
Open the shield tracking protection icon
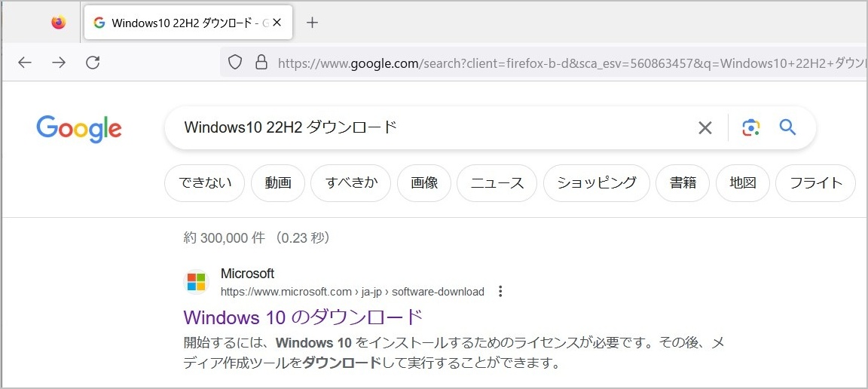click(235, 62)
